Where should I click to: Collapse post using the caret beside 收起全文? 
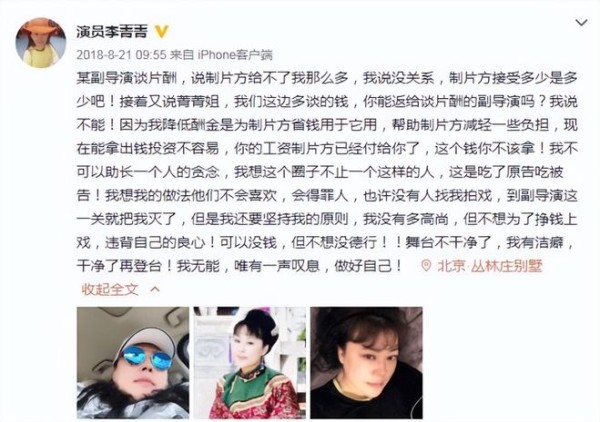[x=155, y=289]
